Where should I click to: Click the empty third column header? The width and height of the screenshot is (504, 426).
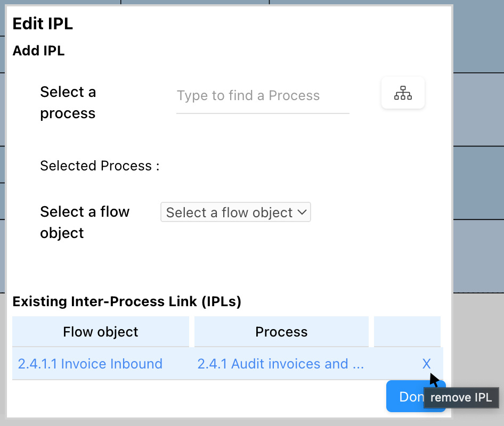[x=407, y=332]
